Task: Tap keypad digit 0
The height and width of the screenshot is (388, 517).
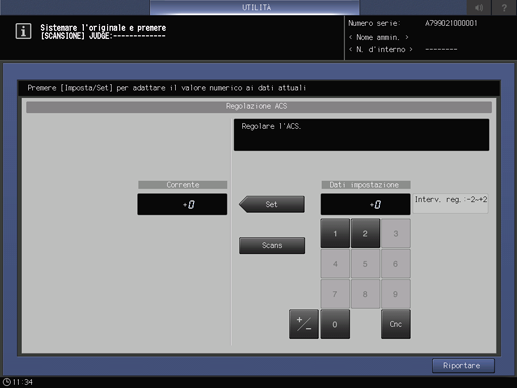Action: pos(335,324)
